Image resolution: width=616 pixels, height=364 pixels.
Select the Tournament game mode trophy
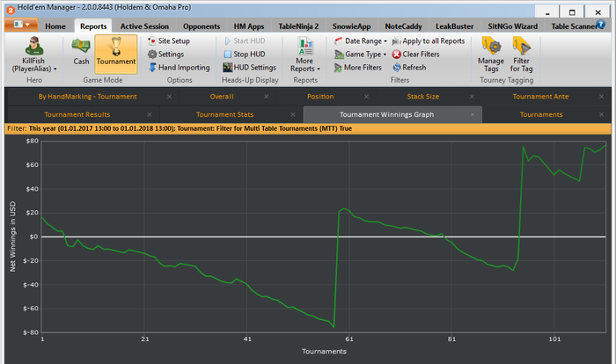pos(116,54)
